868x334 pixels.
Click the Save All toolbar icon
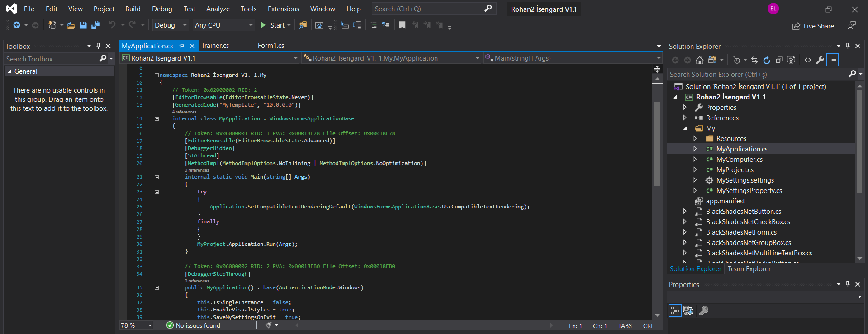(95, 25)
